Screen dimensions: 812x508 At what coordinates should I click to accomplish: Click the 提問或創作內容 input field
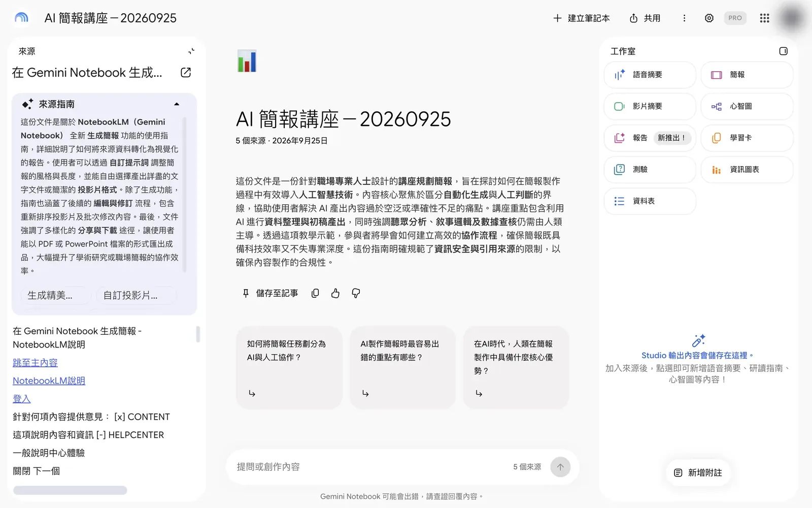[x=370, y=467]
